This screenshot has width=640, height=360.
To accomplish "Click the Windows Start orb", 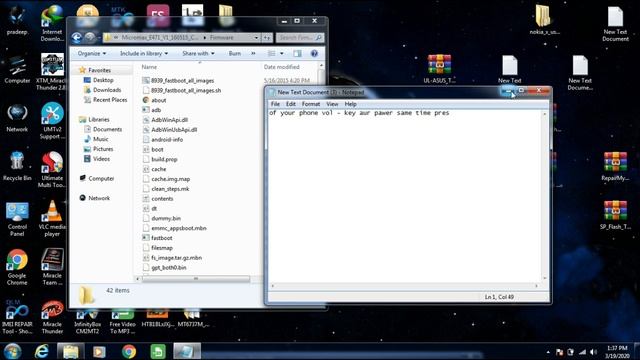I will 13,351.
